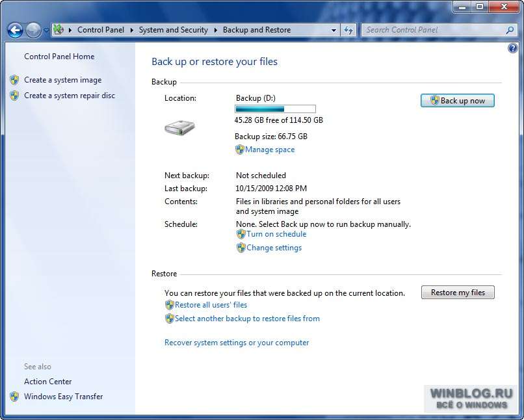Expand the chevron before Control Panel breadcrumb

(x=70, y=30)
